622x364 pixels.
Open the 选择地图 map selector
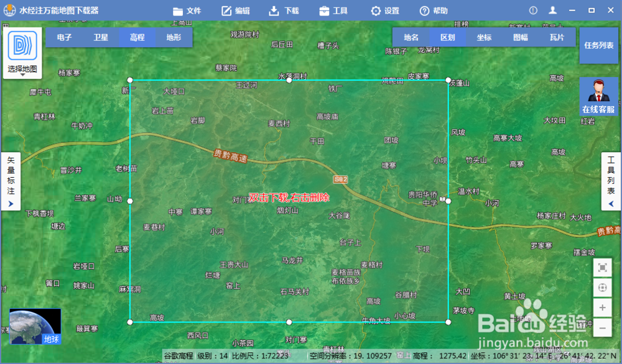pyautogui.click(x=22, y=53)
